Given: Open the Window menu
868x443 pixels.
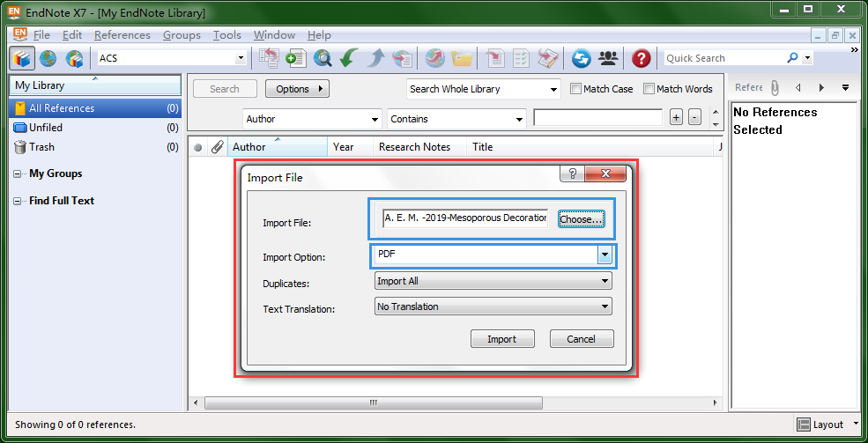Looking at the screenshot, I should pos(274,35).
